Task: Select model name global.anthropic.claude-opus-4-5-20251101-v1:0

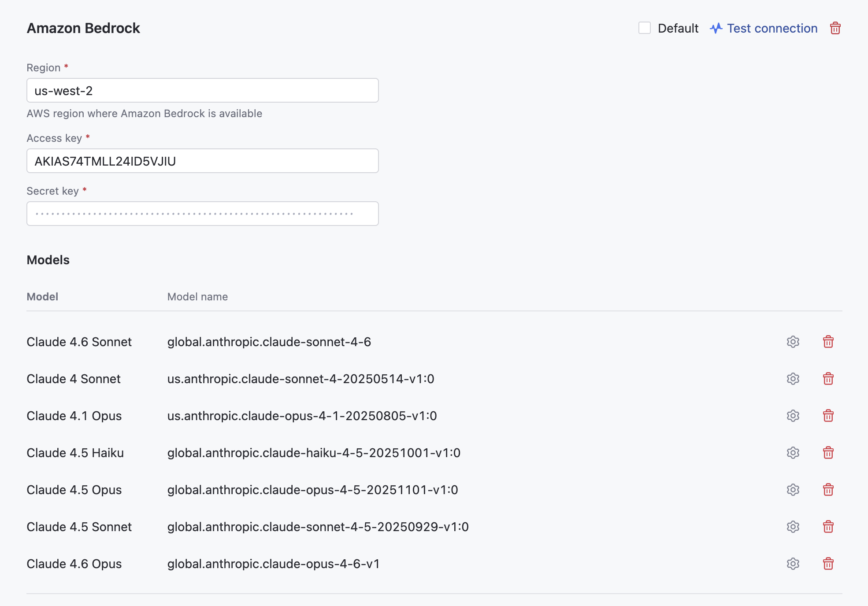Action: coord(313,490)
